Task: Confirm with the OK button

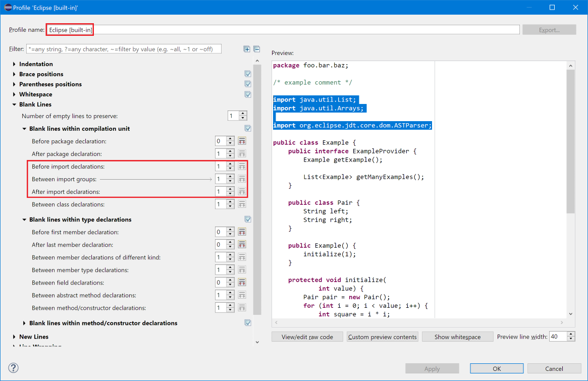Action: (x=497, y=368)
